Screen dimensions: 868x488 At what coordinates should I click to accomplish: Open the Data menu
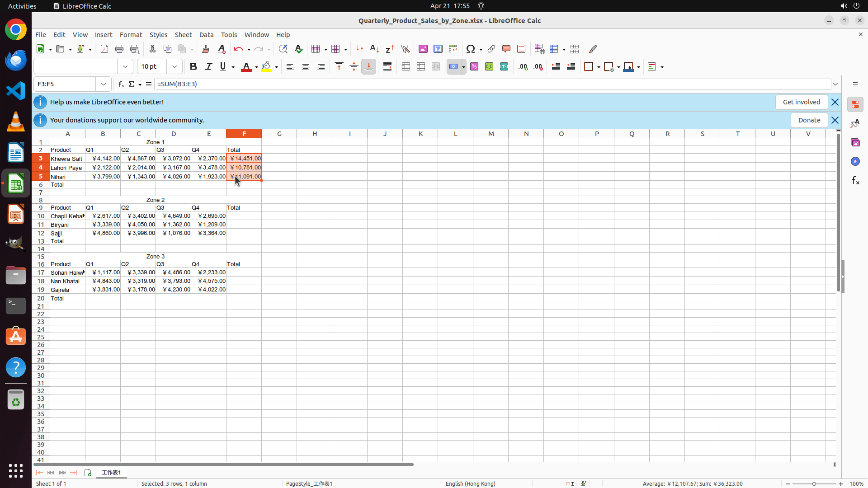pyautogui.click(x=206, y=35)
